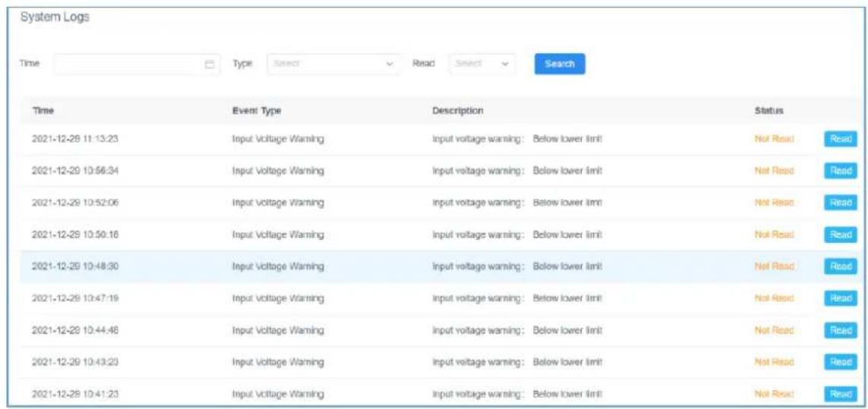Mark the 11:13:23 log entry as Read

841,140
